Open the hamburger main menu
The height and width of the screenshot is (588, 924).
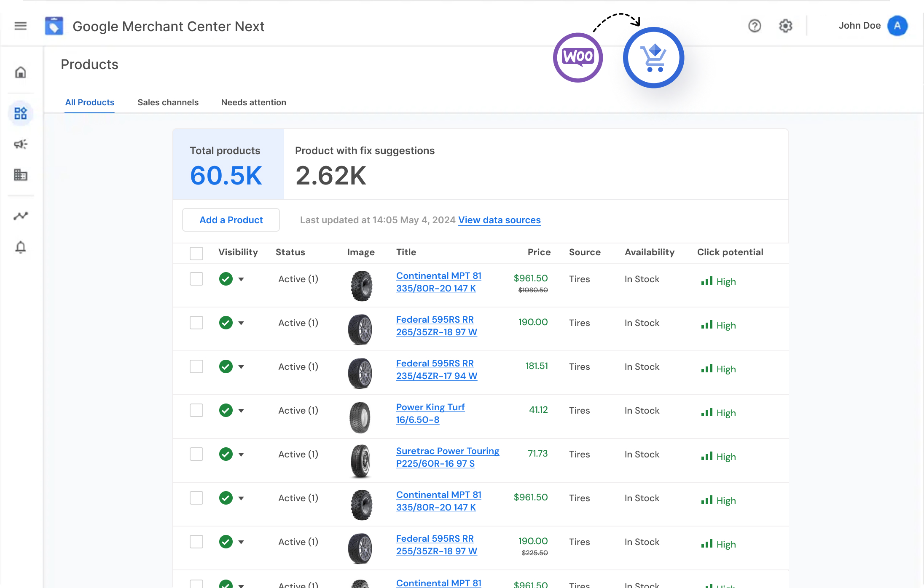tap(21, 26)
